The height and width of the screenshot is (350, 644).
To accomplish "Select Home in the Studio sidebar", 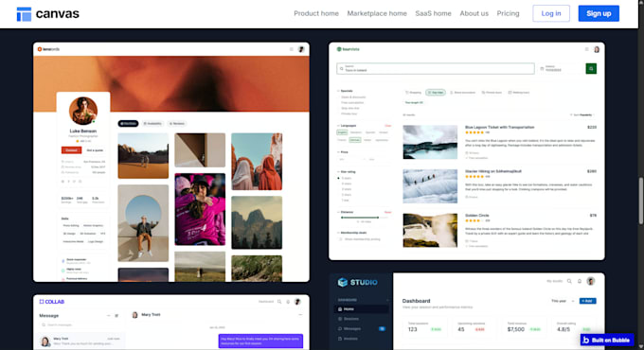I will point(361,309).
